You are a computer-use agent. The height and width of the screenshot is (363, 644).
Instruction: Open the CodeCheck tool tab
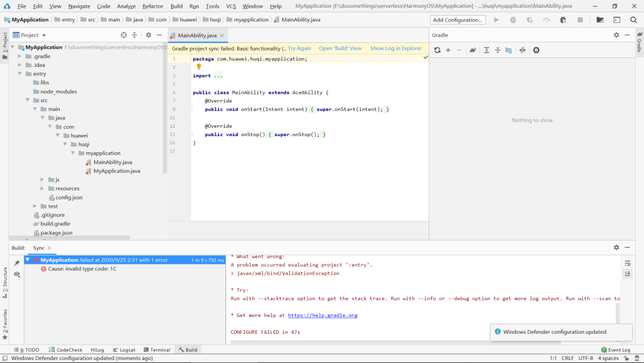pyautogui.click(x=66, y=350)
